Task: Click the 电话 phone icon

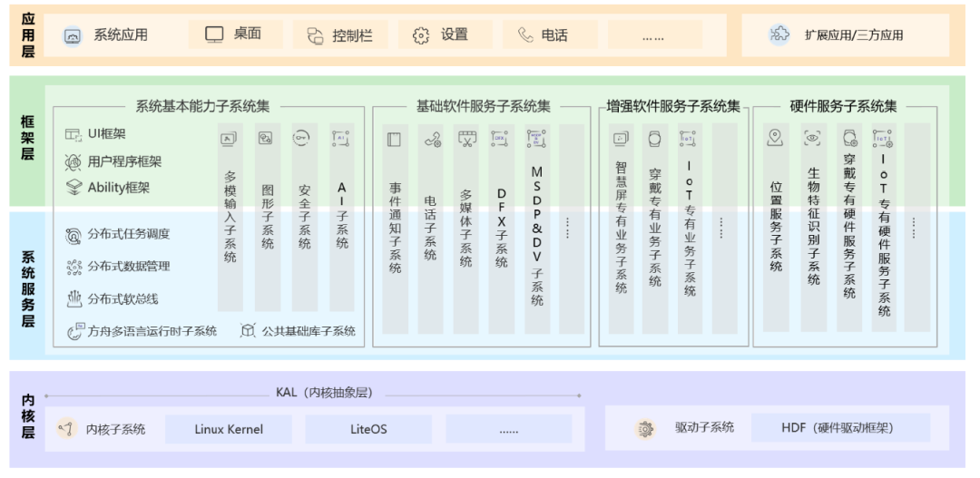Action: pyautogui.click(x=525, y=35)
